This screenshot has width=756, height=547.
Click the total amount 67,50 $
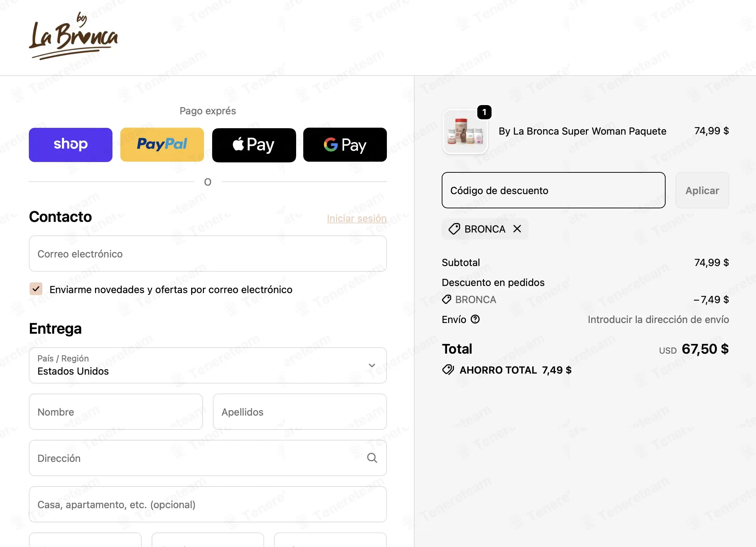(705, 349)
